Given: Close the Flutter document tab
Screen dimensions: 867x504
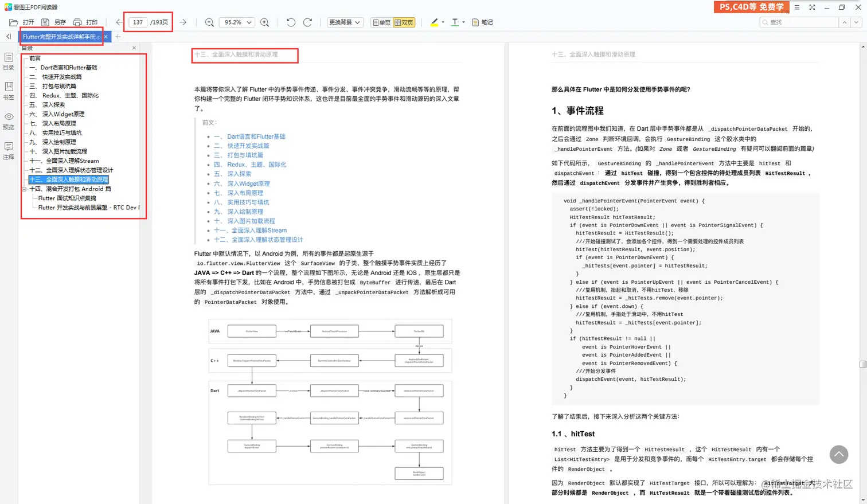Looking at the screenshot, I should click(x=106, y=37).
